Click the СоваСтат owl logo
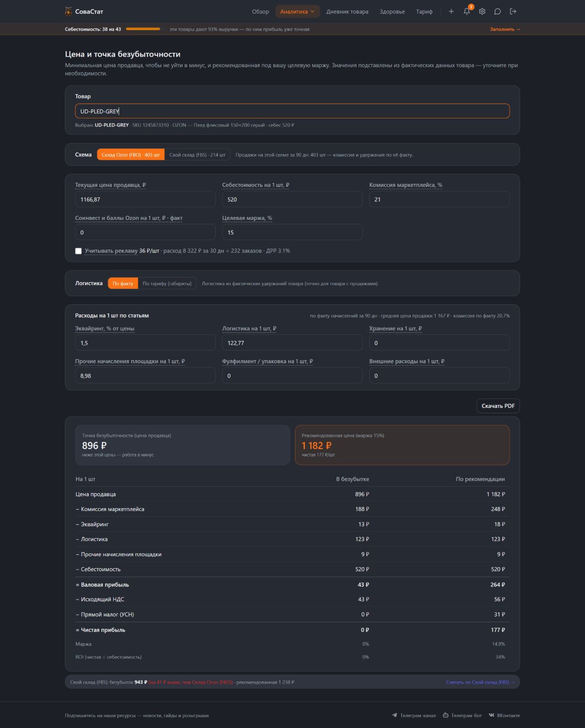 (69, 11)
